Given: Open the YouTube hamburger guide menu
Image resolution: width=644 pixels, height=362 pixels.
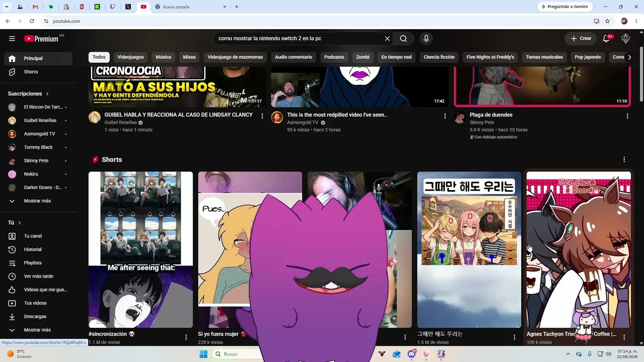Looking at the screenshot, I should [12, 38].
